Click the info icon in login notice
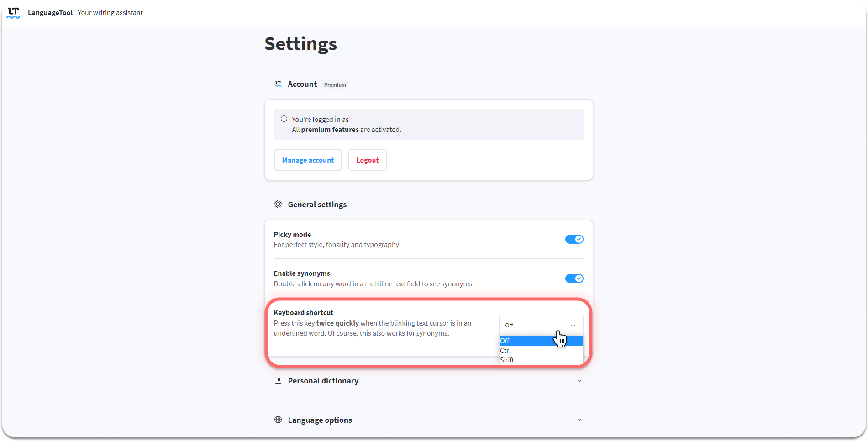868x441 pixels. (284, 119)
